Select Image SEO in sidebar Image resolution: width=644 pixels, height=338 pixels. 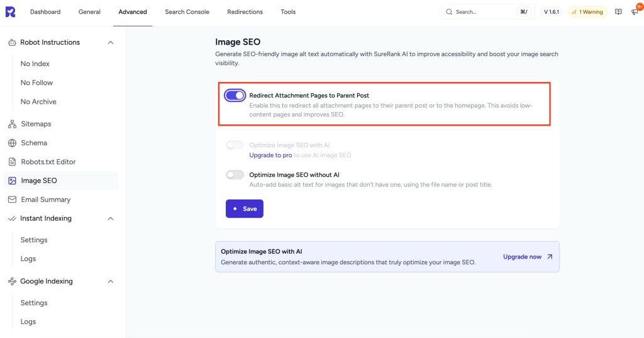coord(61,181)
